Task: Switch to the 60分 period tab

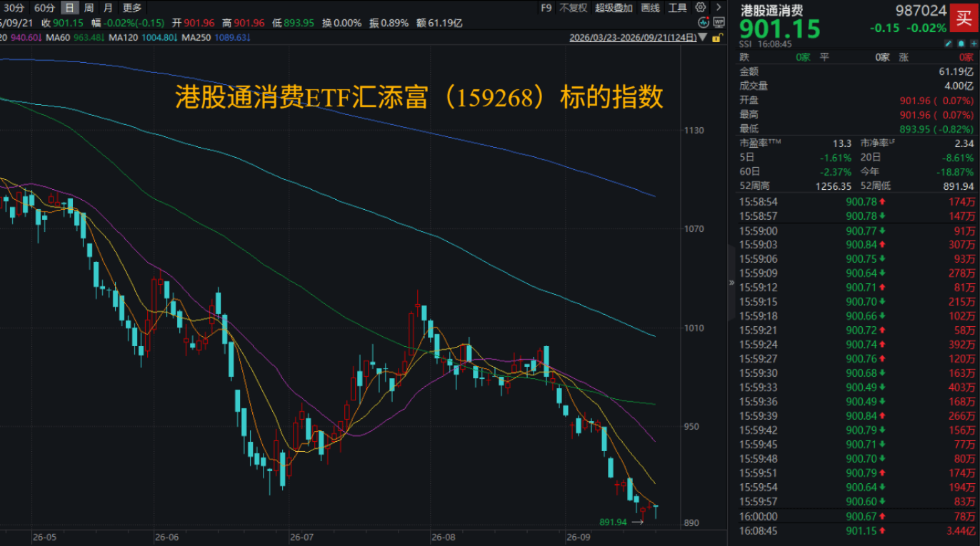Action: 44,8
